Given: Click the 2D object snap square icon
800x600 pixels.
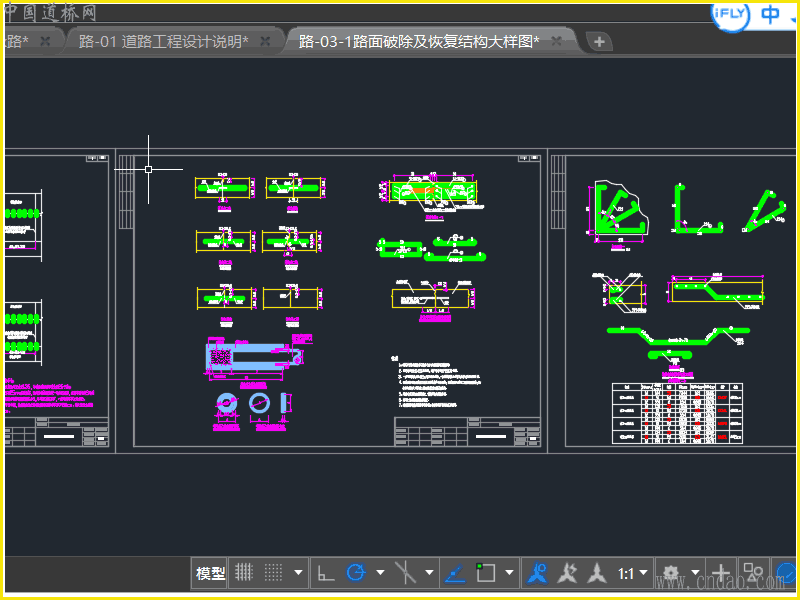Looking at the screenshot, I should [x=486, y=573].
